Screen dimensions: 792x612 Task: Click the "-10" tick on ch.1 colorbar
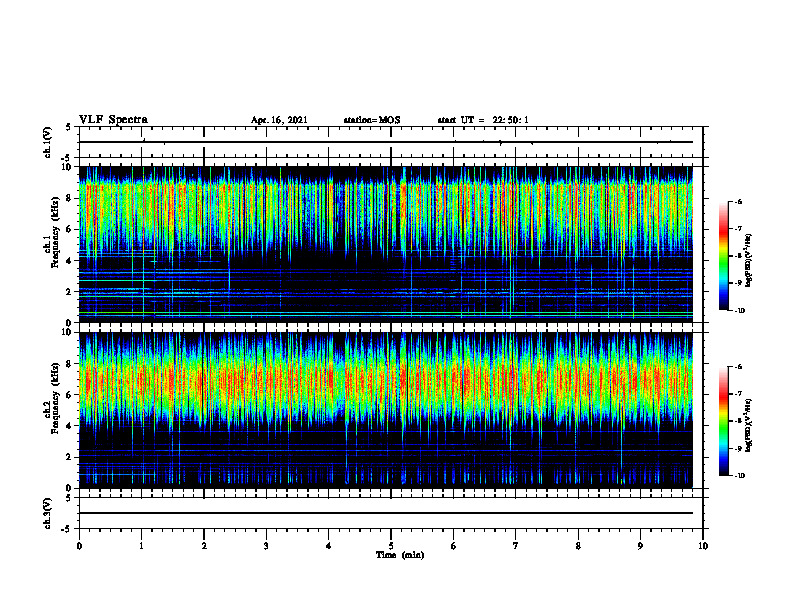(740, 311)
